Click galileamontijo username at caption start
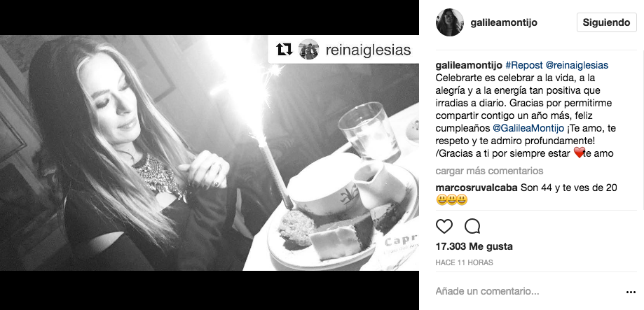644x310 pixels. tap(469, 65)
